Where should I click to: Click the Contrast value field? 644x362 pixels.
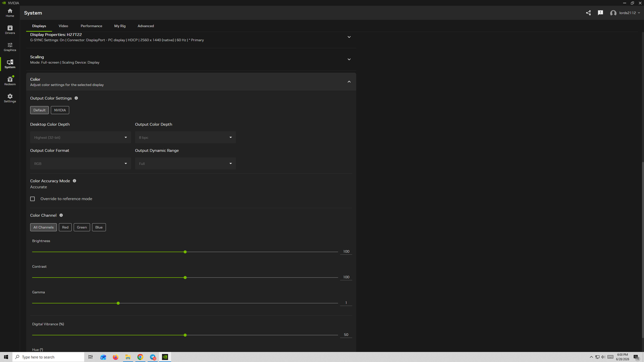(346, 277)
